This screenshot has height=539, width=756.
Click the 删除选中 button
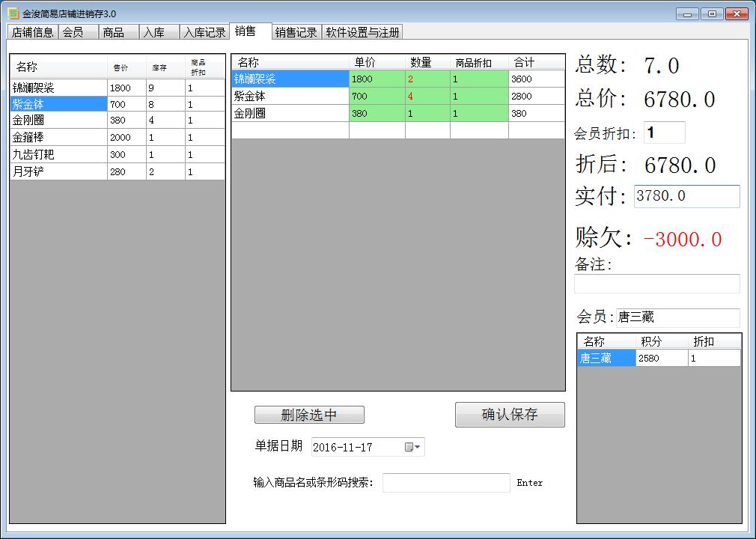click(309, 415)
